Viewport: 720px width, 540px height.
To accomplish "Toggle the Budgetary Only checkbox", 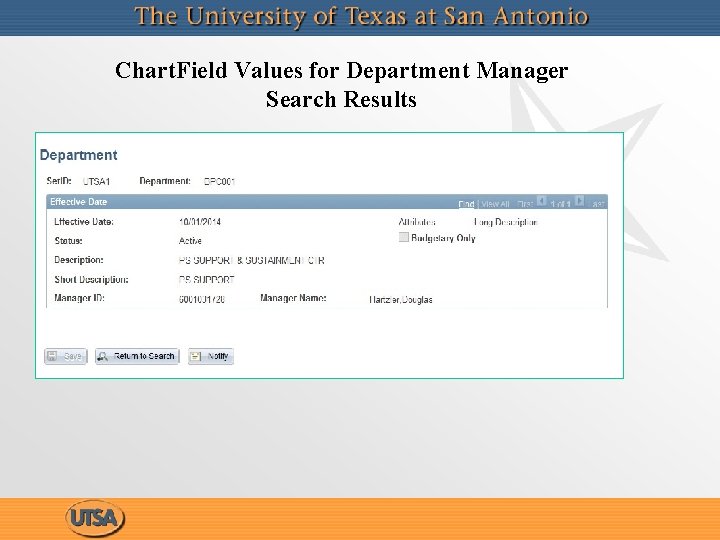I will tap(404, 237).
